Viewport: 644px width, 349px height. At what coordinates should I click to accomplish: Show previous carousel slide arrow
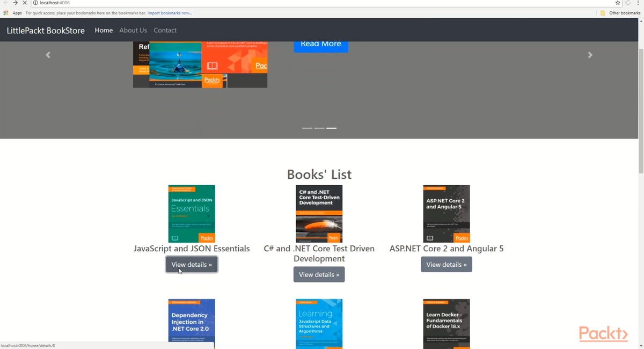tap(48, 55)
